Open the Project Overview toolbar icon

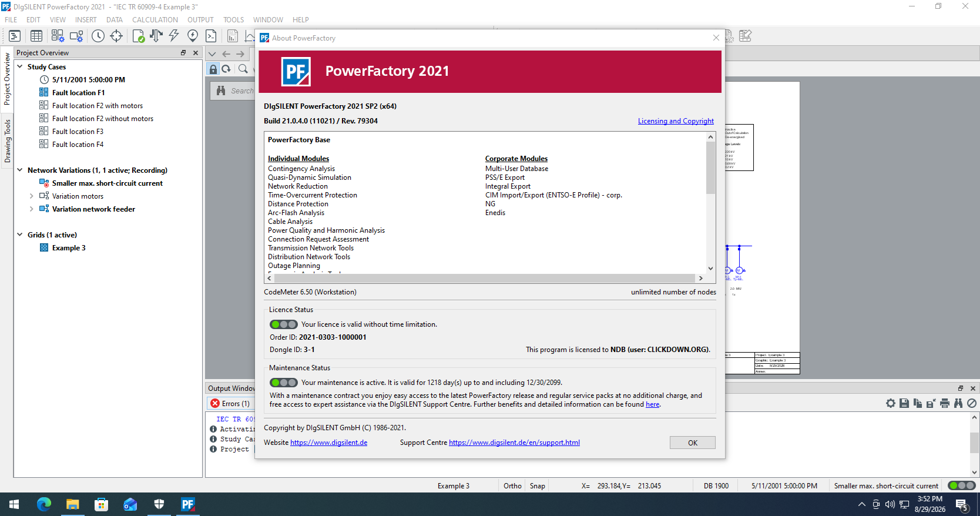click(x=15, y=36)
